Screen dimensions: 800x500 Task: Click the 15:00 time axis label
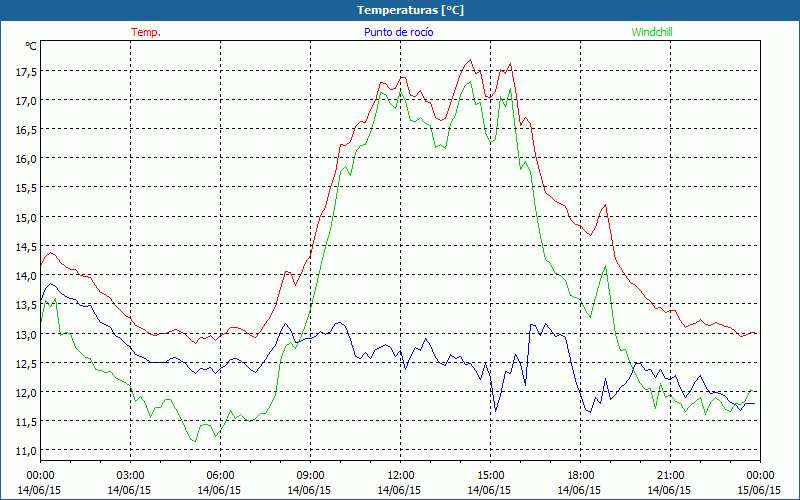[x=490, y=476]
